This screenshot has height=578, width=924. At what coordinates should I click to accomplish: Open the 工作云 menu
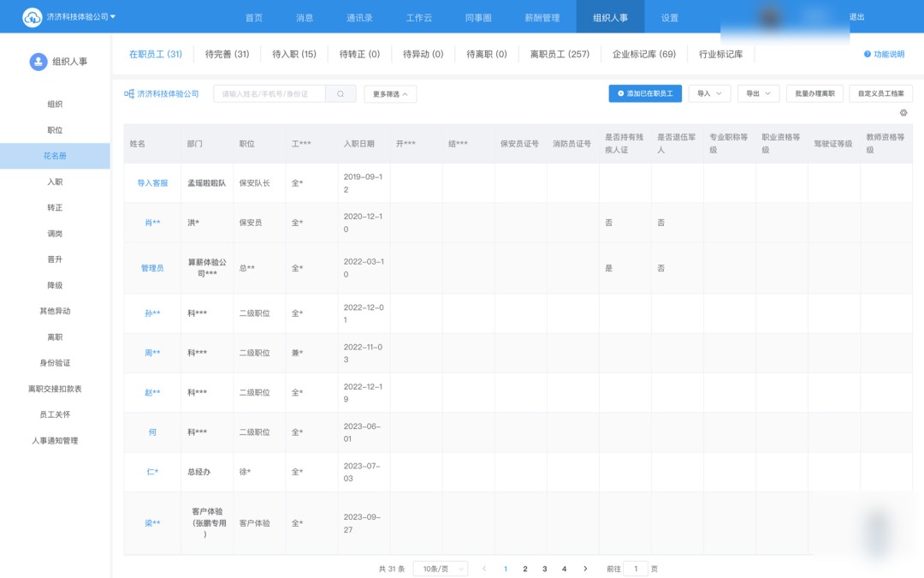[x=419, y=18]
